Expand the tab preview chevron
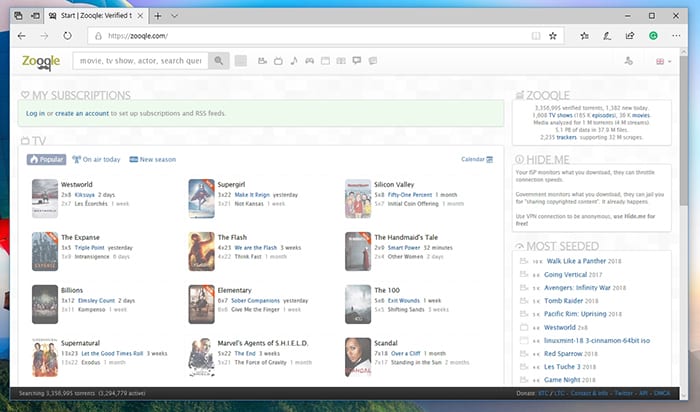700x412 pixels. pyautogui.click(x=175, y=16)
